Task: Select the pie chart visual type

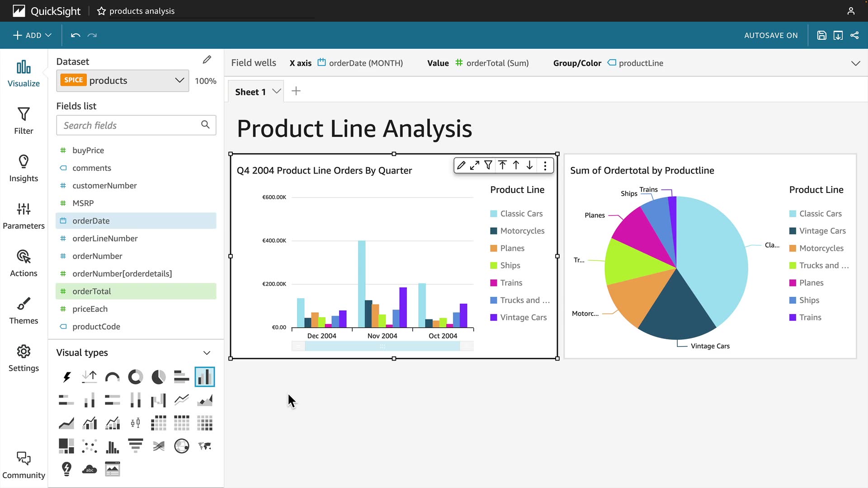Action: (x=158, y=377)
